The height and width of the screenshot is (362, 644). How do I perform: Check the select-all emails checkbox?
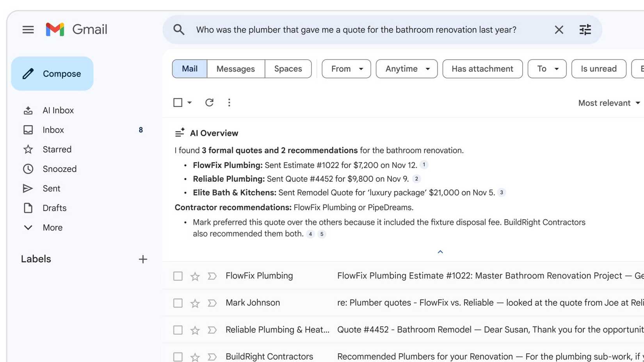[178, 102]
